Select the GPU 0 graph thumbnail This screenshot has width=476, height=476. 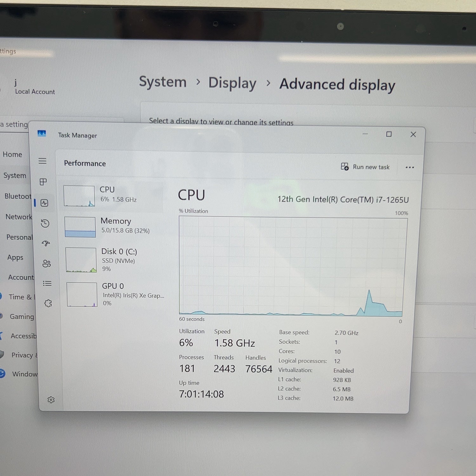pos(82,294)
